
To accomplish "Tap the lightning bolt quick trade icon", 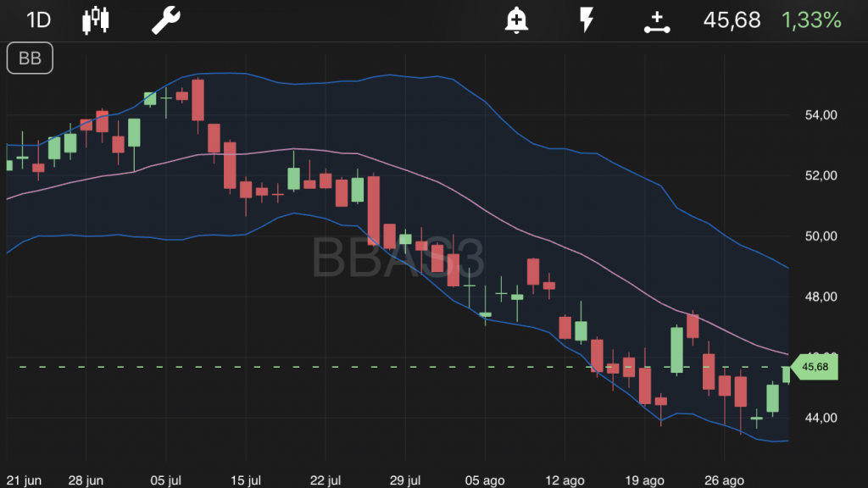I will [x=587, y=20].
